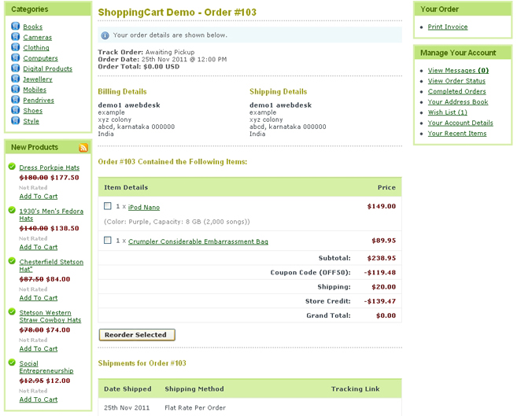Click the info icon in order details notice

pyautogui.click(x=105, y=35)
